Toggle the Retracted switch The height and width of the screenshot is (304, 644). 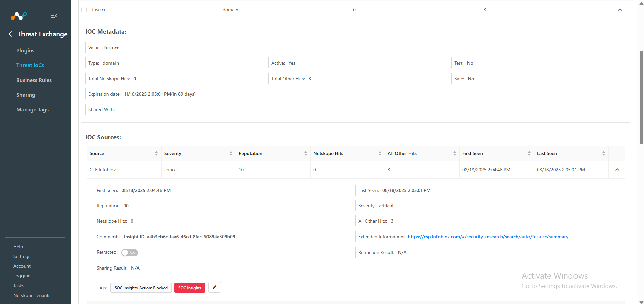pyautogui.click(x=130, y=253)
